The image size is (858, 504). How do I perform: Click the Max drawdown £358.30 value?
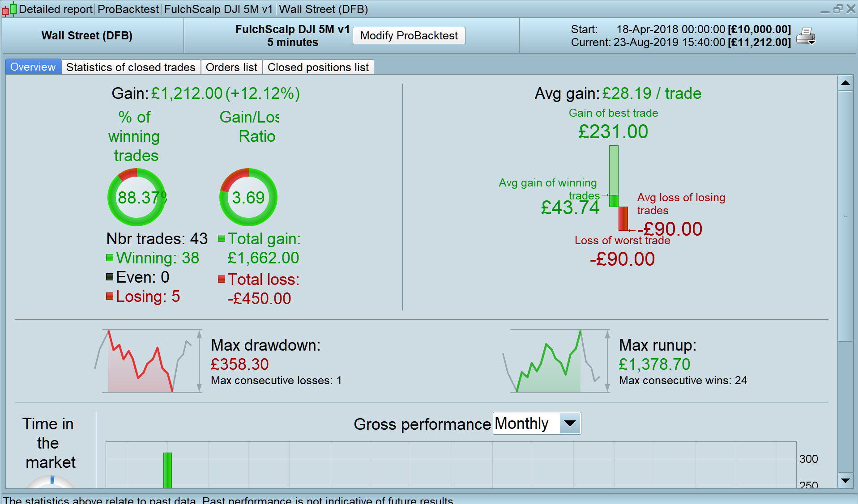240,364
